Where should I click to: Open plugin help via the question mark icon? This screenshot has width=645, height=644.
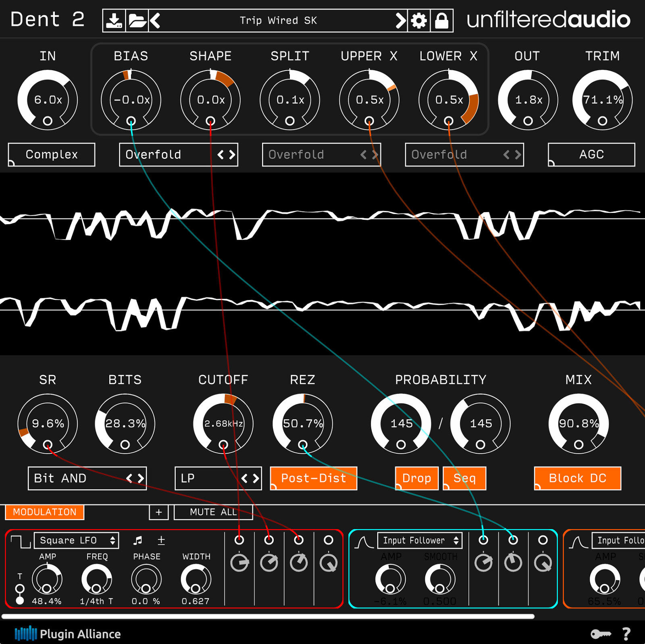pos(626,634)
